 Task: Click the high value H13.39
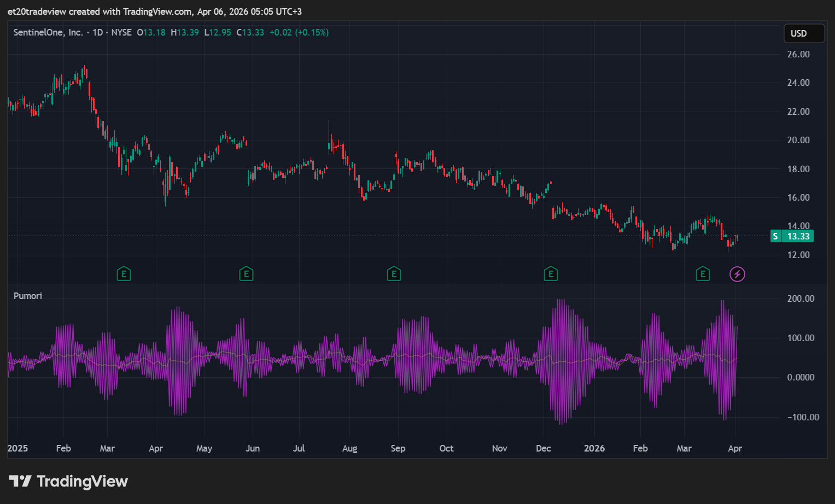pos(185,32)
